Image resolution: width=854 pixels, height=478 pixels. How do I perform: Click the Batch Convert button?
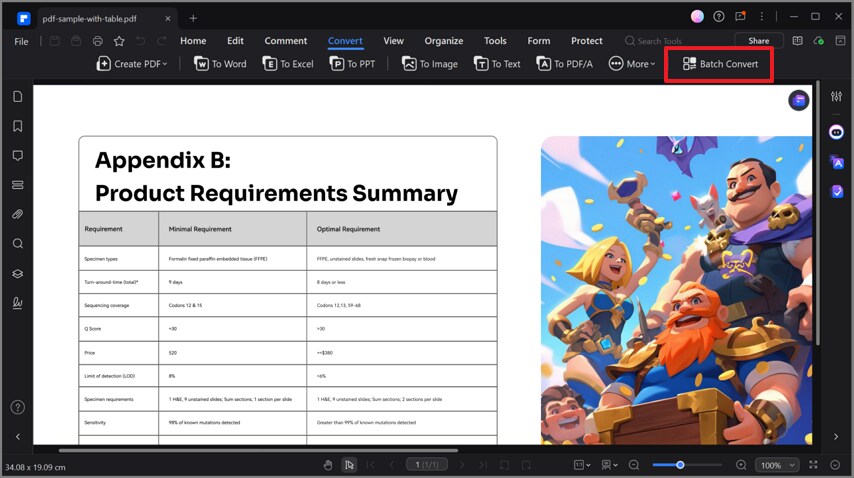[x=720, y=64]
